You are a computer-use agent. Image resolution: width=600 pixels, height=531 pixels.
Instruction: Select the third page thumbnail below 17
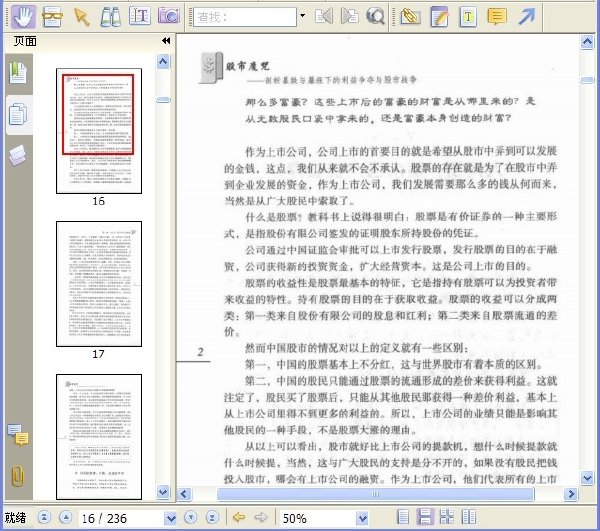click(99, 437)
